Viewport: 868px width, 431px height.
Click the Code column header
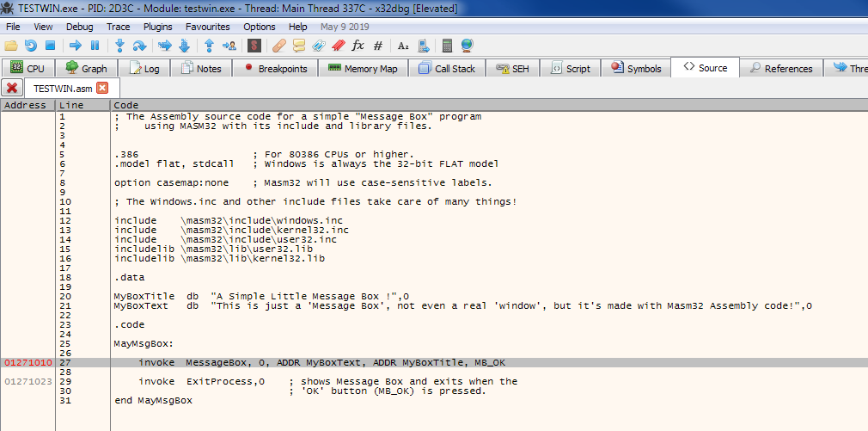pyautogui.click(x=489, y=105)
